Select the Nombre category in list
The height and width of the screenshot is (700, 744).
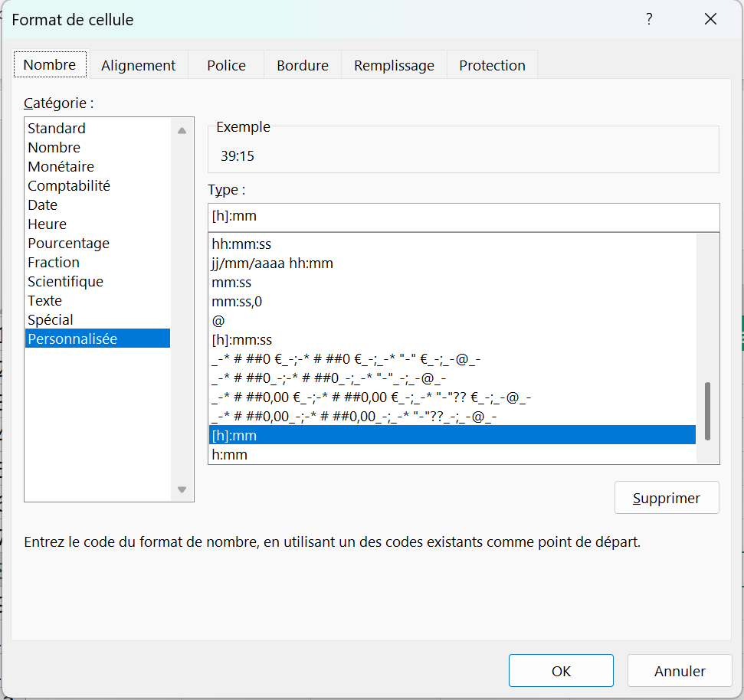(x=98, y=148)
